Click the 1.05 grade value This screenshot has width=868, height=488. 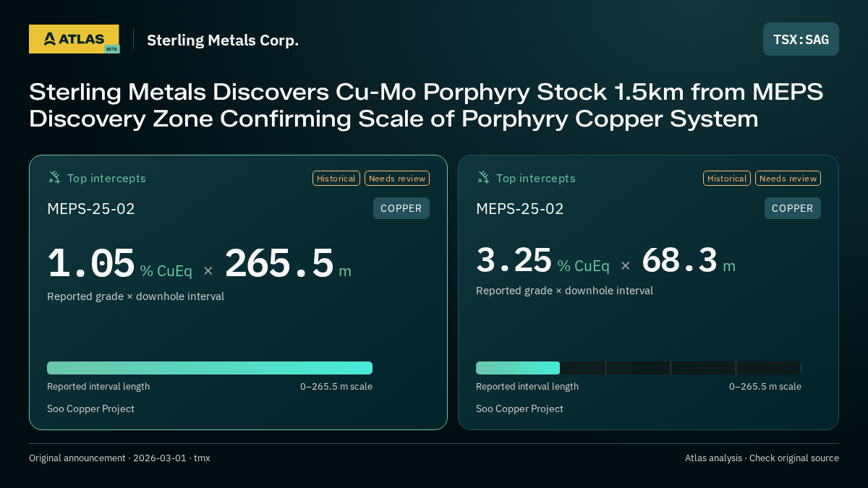tap(91, 263)
